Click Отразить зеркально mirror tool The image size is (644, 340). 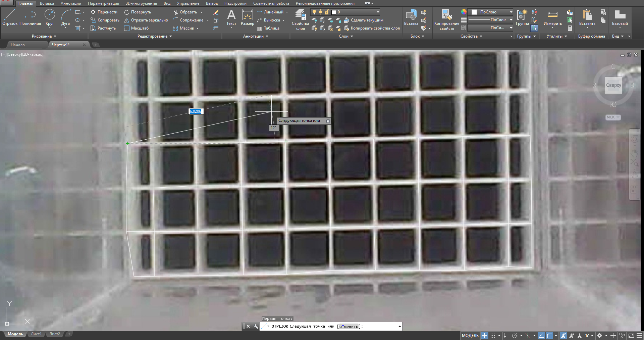(x=146, y=20)
